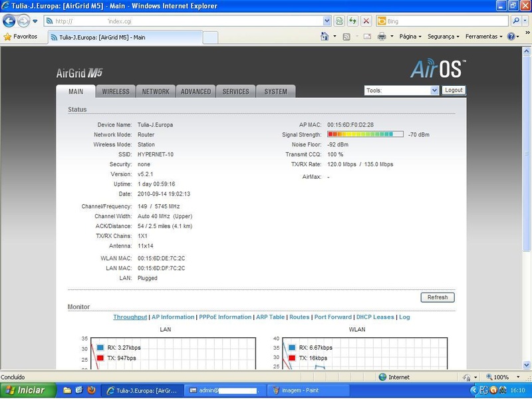Print the page with the printer icon
532x399 pixels.
(382, 37)
